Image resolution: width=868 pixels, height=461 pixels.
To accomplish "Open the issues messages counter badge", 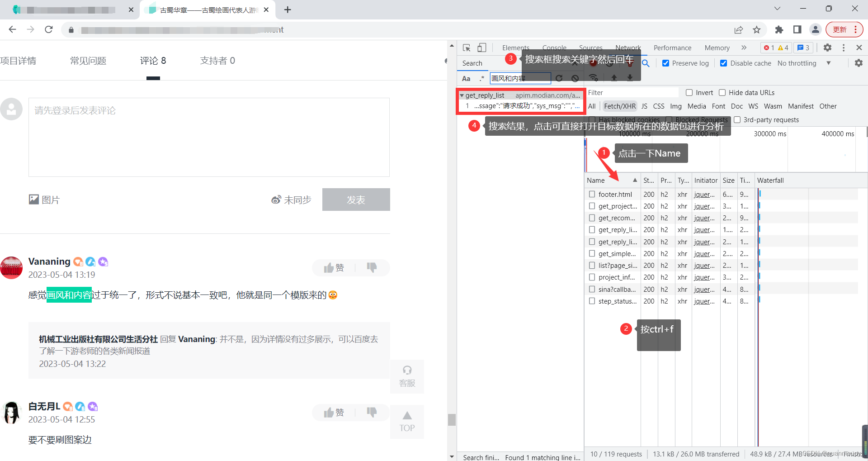I will pos(803,48).
